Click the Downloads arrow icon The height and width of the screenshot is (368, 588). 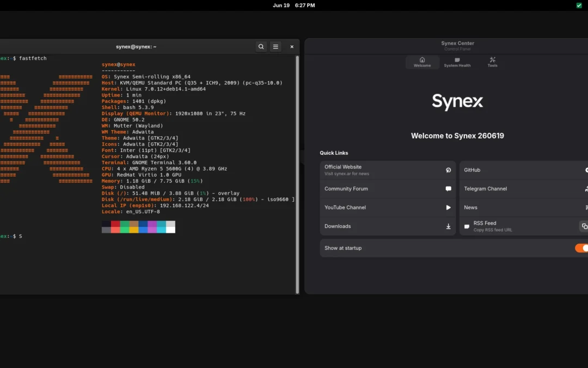tap(448, 226)
